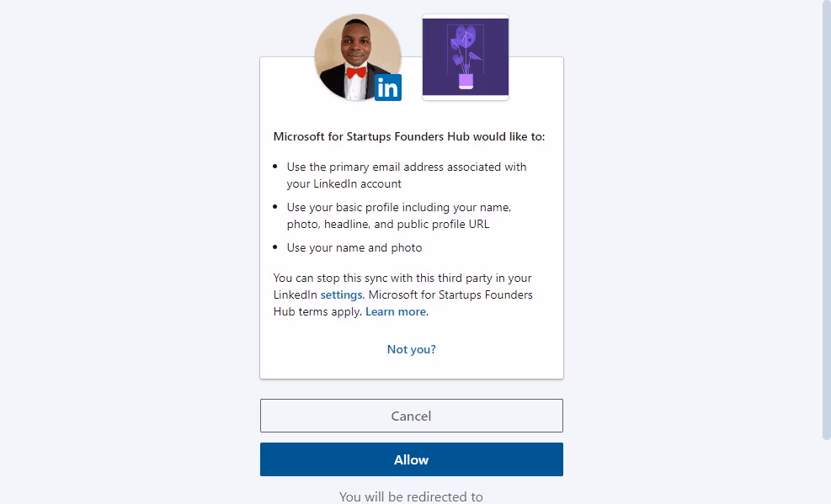831x504 pixels.
Task: Click the bullet dot before "Use your name and photo"
Action: tap(275, 247)
